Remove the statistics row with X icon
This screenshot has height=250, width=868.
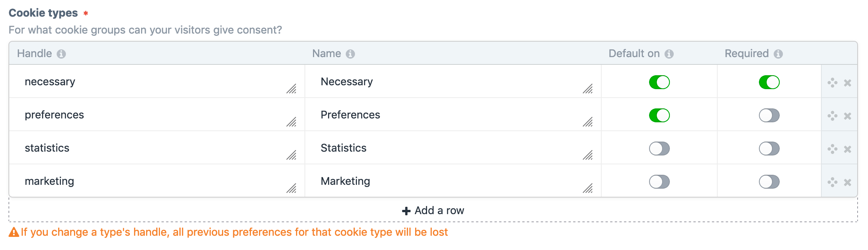coord(847,149)
